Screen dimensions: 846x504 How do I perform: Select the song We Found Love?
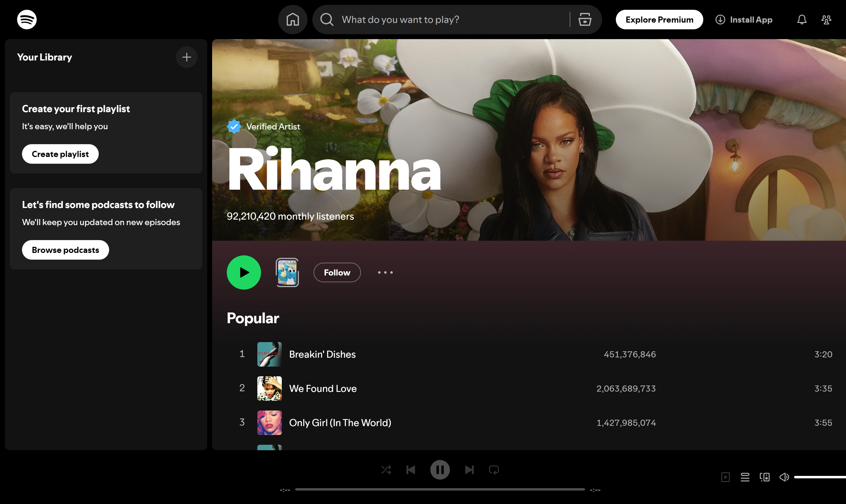pos(323,389)
